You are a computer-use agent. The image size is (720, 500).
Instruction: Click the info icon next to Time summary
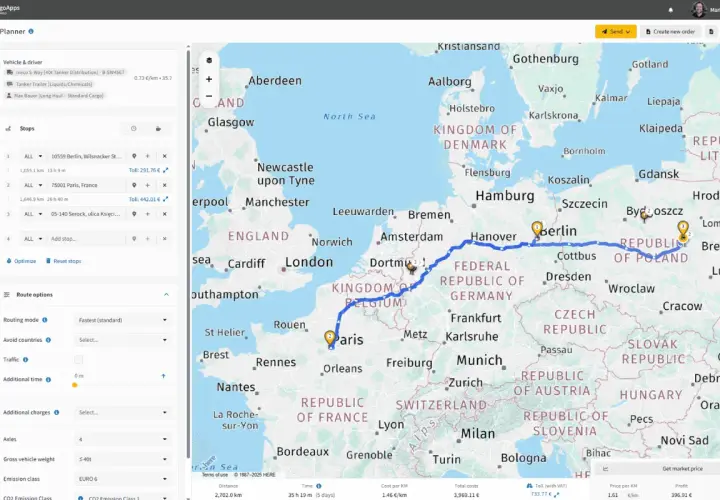(319, 486)
